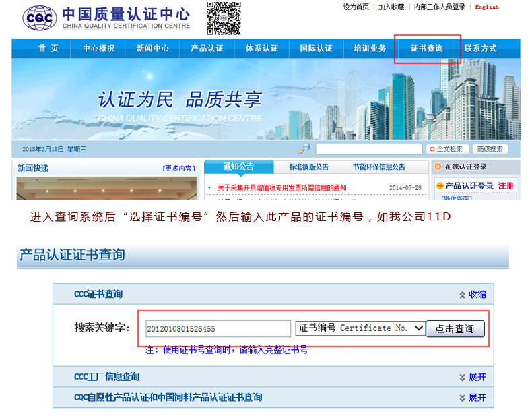The height and width of the screenshot is (420, 532).
Task: Click the 搜索关键字 certificate number field
Action: pyautogui.click(x=218, y=329)
